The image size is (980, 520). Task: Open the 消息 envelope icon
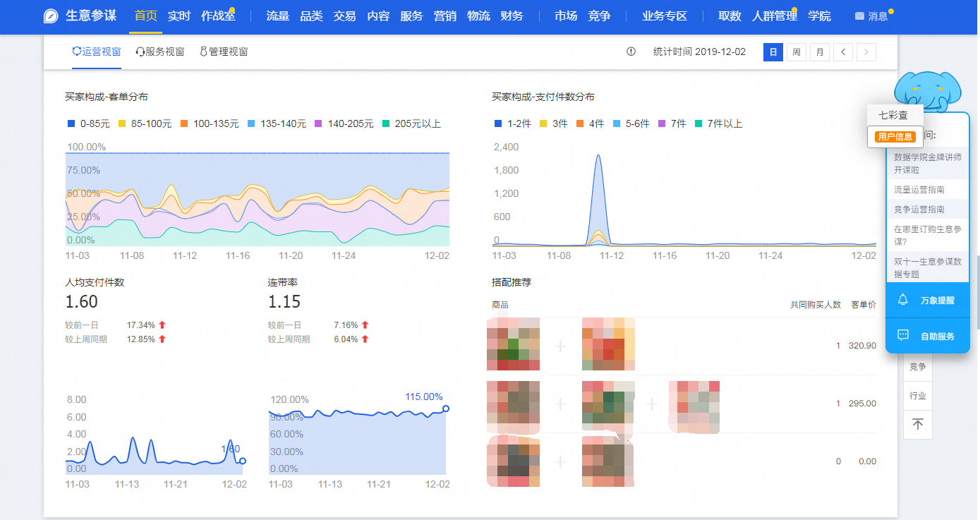[x=859, y=16]
